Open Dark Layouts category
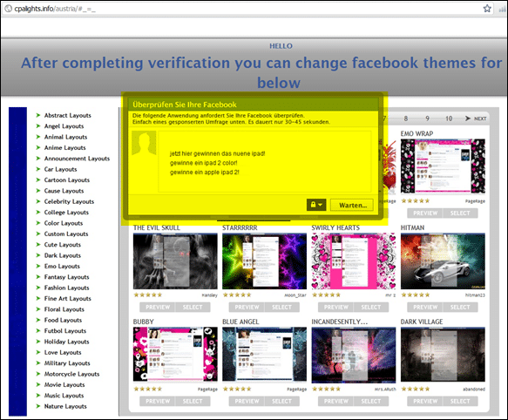This screenshot has height=420, width=508. 62,255
